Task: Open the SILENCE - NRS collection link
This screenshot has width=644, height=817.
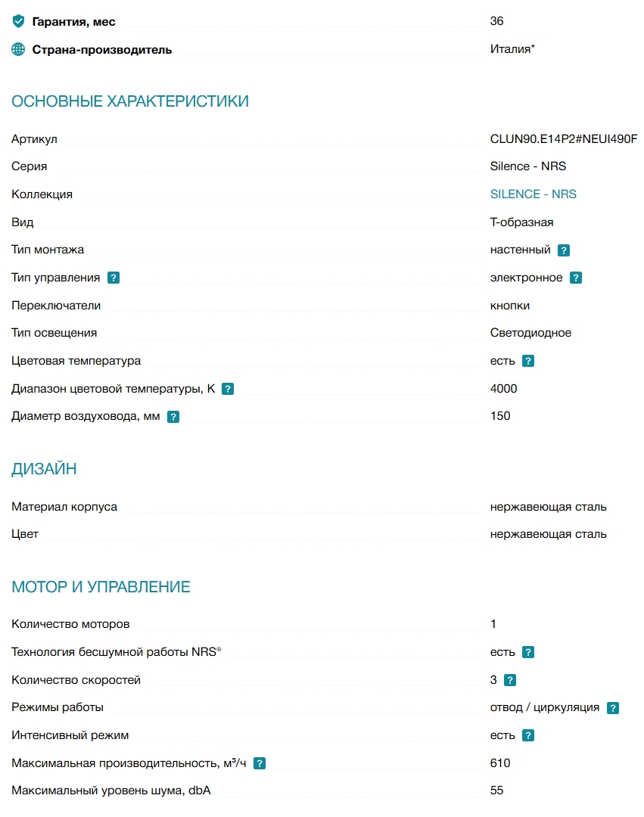Action: click(x=533, y=194)
